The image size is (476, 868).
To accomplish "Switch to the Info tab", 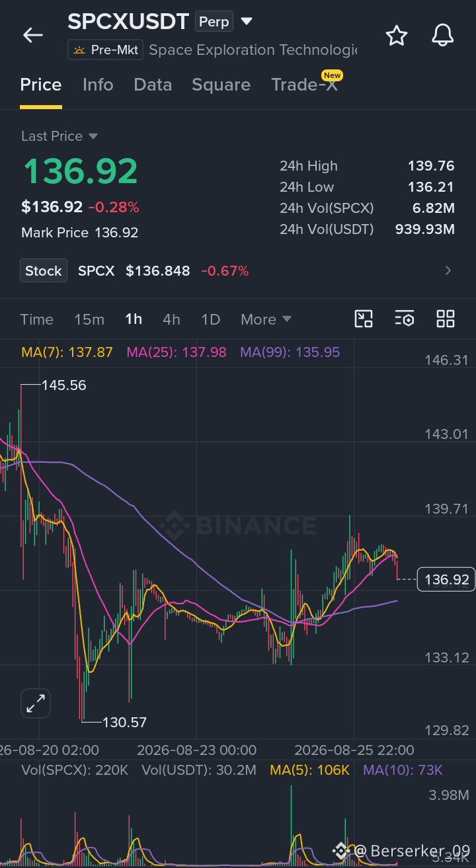I will pyautogui.click(x=98, y=85).
